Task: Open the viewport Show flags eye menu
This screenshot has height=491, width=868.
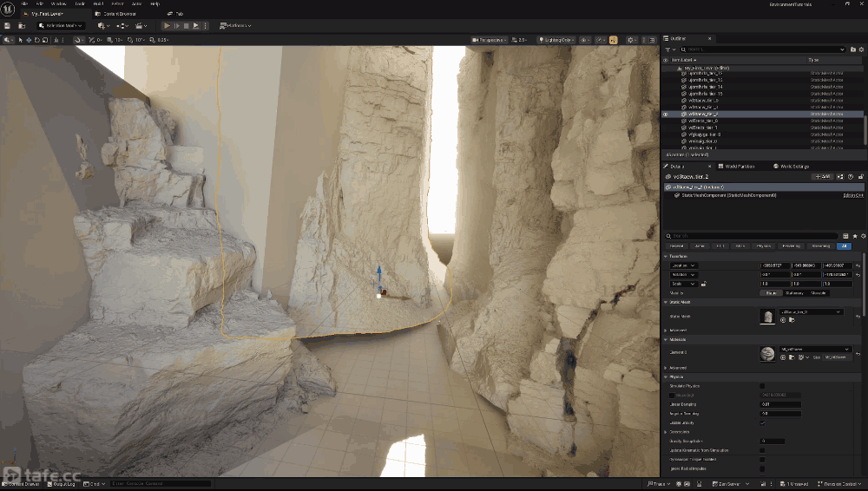Action: click(584, 40)
